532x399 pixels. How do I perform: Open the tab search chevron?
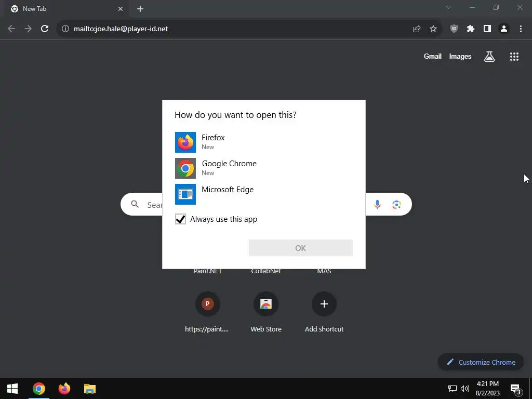(448, 7)
